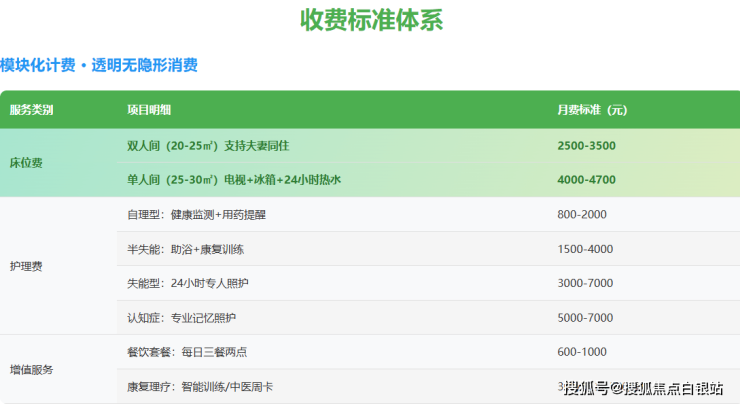Viewport: 740px width, 404px height.
Task: Click the 单人间 电视+冰箱 item row
Action: pos(234,180)
